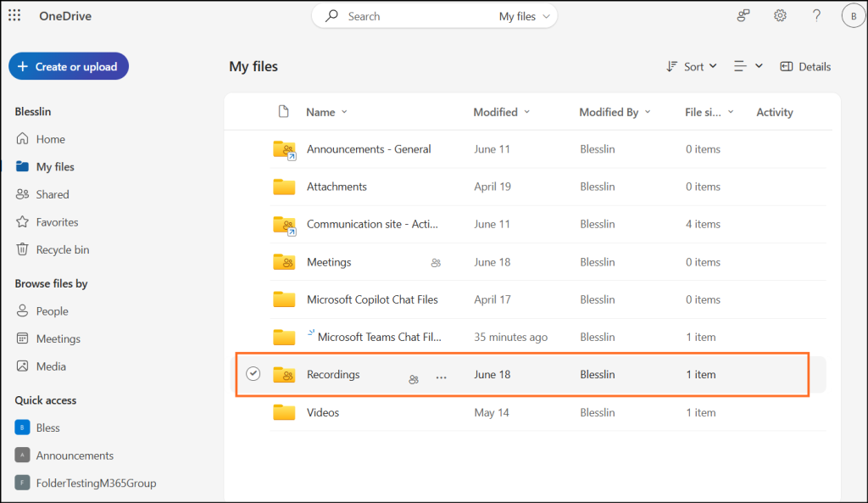Viewport: 868px width, 503px height.
Task: Click the shared icon beside Meetings folder
Action: tap(436, 263)
